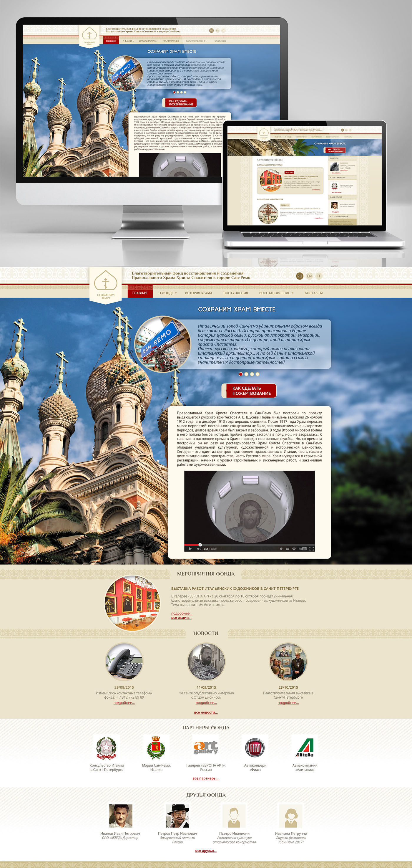This screenshot has width=412, height=868.
Task: Follow the все новости link
Action: click(206, 712)
